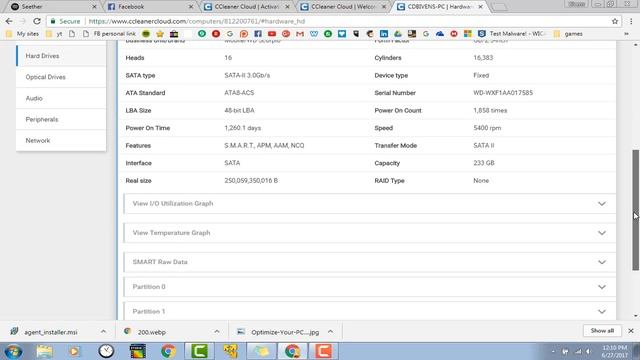Reload the page with the refresh icon
The width and height of the screenshot is (640, 360).
click(37, 21)
